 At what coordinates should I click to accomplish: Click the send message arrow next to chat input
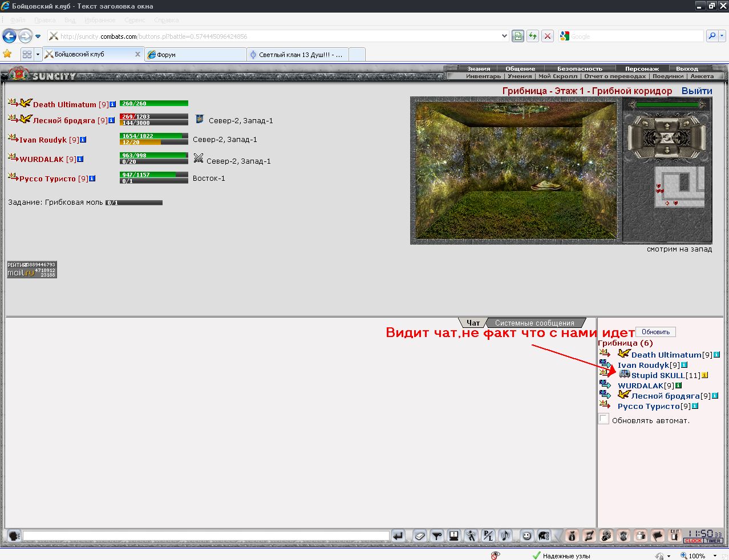[398, 535]
